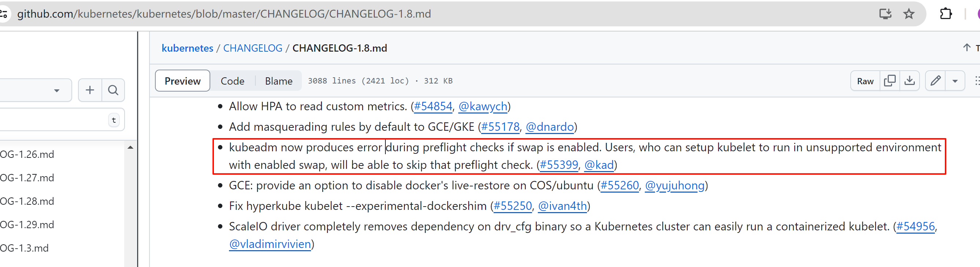Screen dimensions: 980x267
Task: Open the branch selector dropdown
Action: tap(34, 90)
